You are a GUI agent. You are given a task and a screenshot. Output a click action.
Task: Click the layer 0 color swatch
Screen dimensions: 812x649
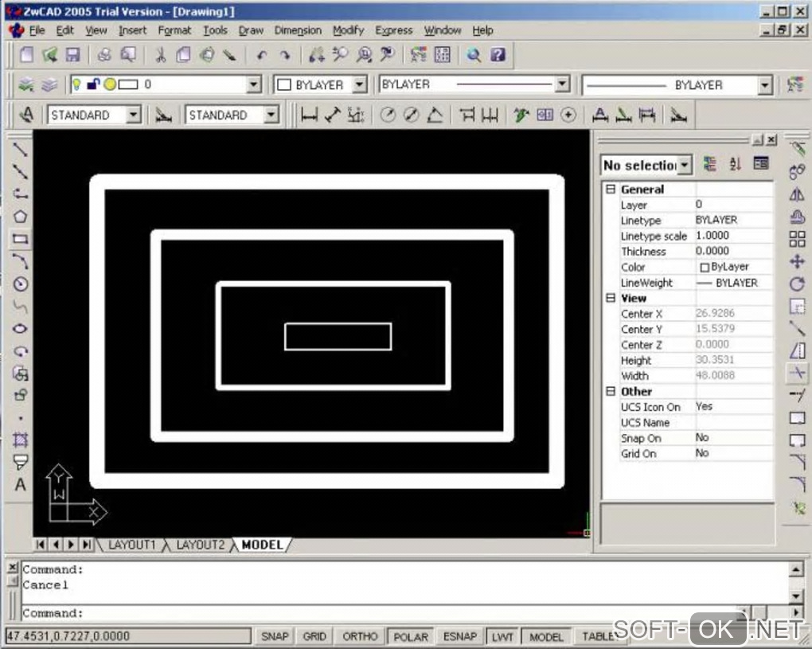(128, 84)
